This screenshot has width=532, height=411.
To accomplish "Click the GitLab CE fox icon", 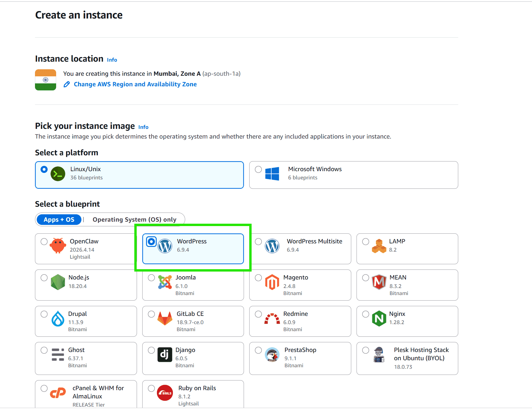I will click(165, 319).
